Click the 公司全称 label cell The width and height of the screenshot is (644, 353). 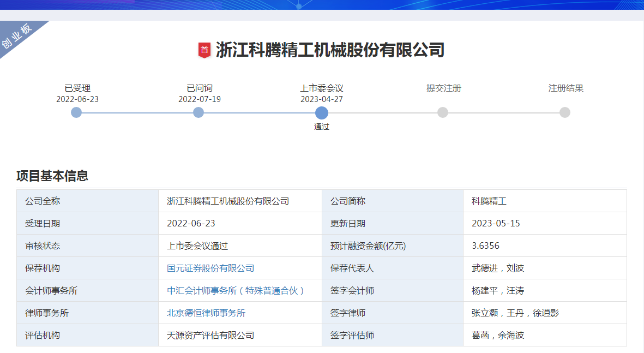(x=87, y=201)
